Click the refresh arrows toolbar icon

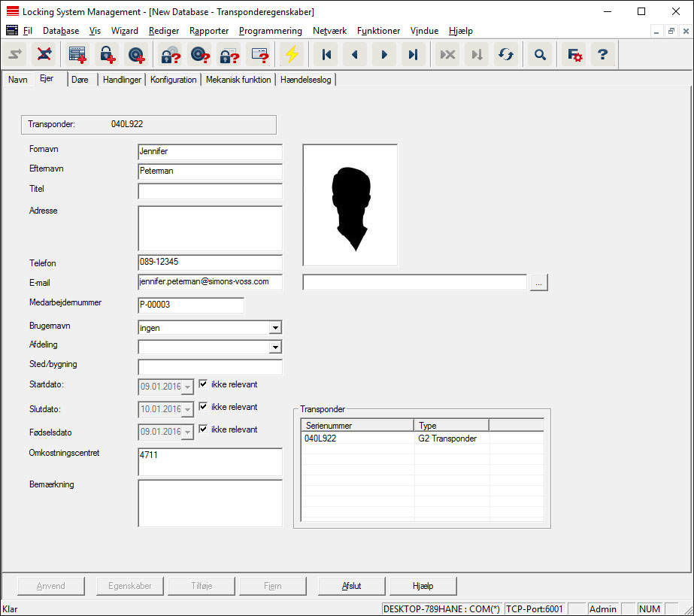coord(505,55)
